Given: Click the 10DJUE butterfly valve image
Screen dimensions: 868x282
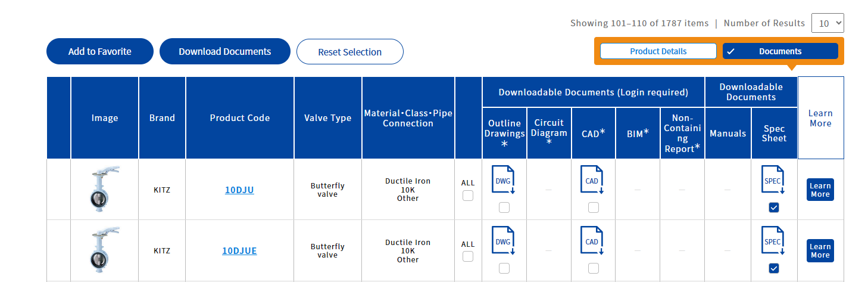Looking at the screenshot, I should point(104,250).
